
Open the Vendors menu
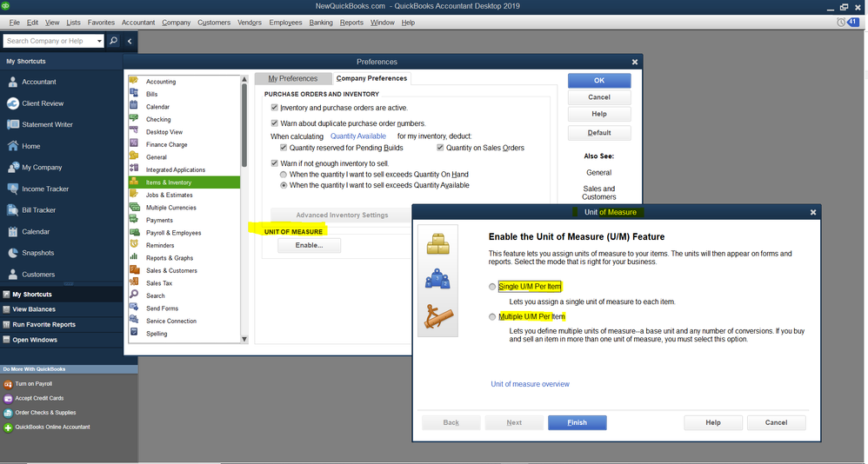point(249,23)
